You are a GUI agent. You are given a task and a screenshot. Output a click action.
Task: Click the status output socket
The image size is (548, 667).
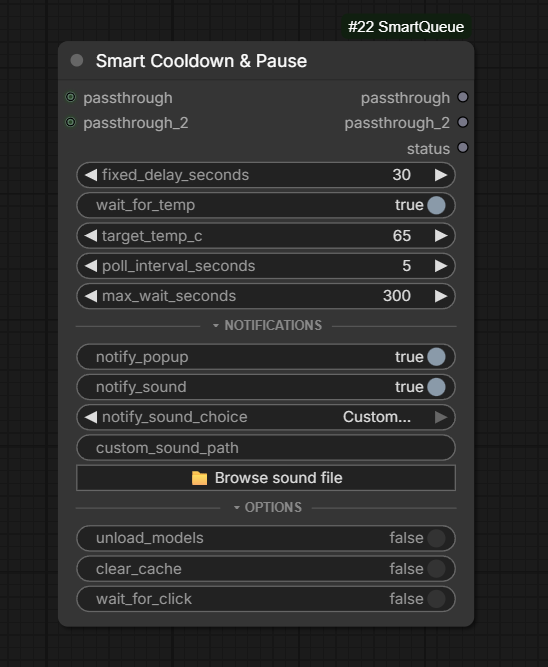click(462, 148)
